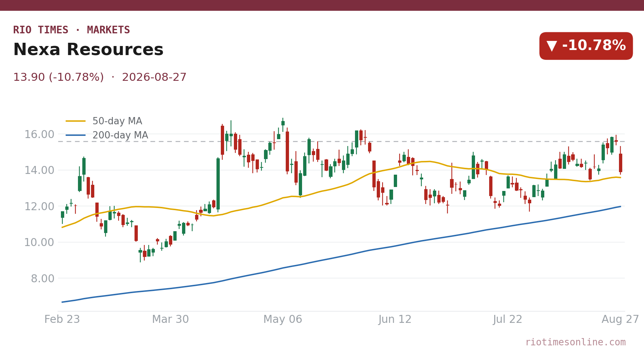Viewport: 644px width, 362px height.
Task: Click the 50-day MA legend label
Action: (117, 121)
